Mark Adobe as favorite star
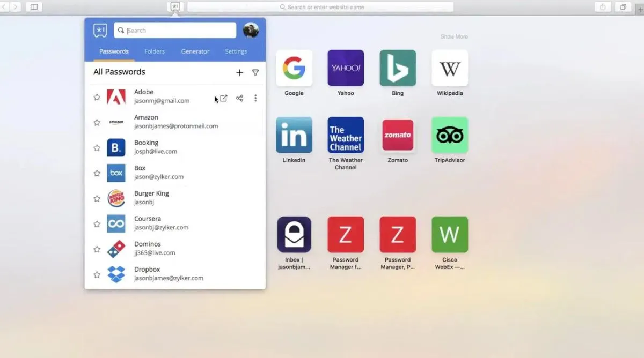The width and height of the screenshot is (644, 358). (x=97, y=98)
